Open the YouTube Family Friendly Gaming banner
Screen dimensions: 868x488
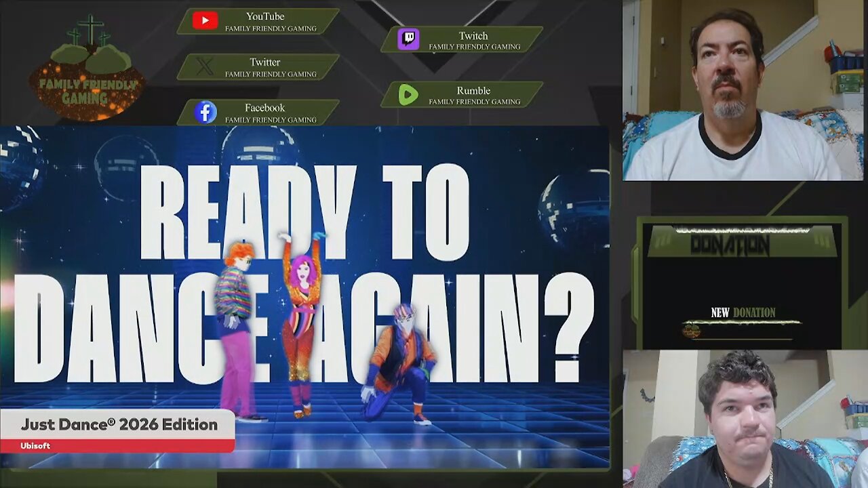coord(258,21)
